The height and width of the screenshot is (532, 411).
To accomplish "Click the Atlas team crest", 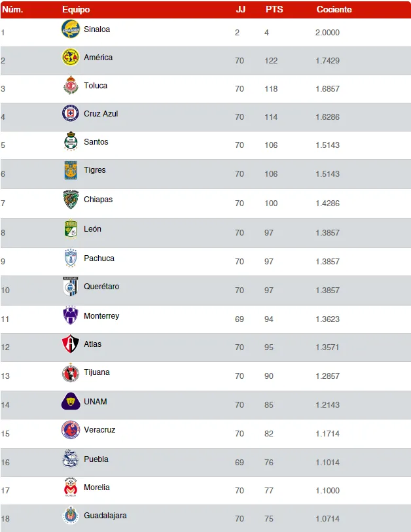I will click(x=71, y=344).
